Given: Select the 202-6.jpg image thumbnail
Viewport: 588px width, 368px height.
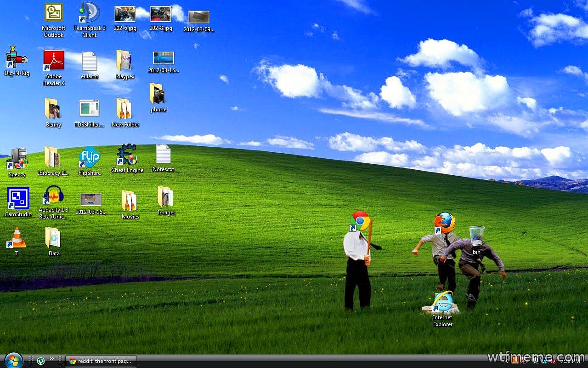Looking at the screenshot, I should coord(125,14).
